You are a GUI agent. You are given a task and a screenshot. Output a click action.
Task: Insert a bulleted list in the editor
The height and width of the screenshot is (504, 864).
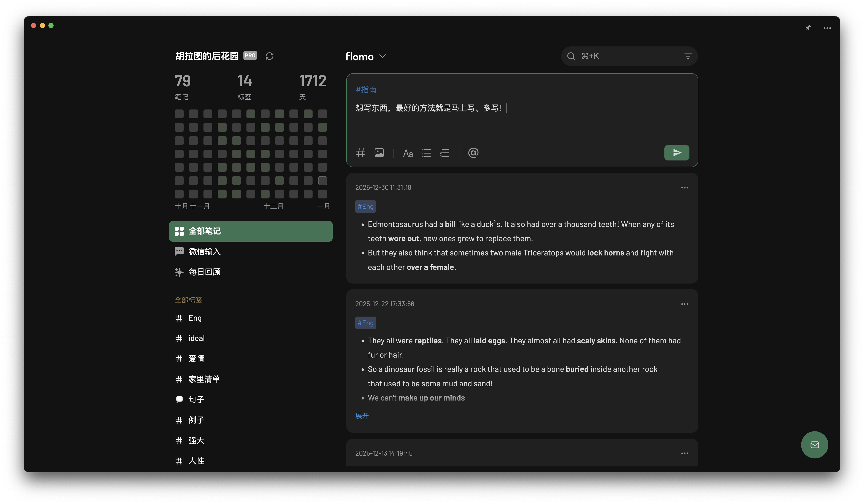(427, 153)
